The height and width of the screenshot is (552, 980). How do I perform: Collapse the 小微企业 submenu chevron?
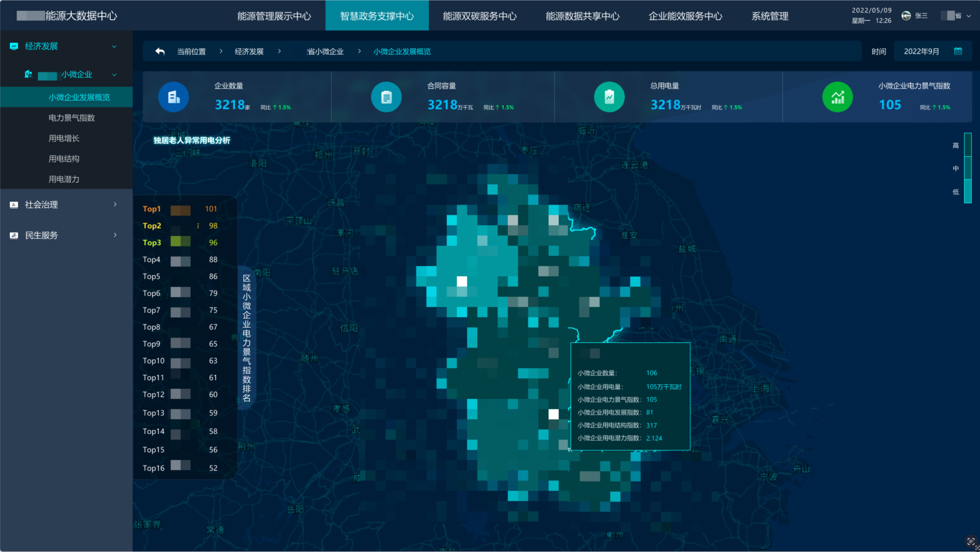pos(114,75)
